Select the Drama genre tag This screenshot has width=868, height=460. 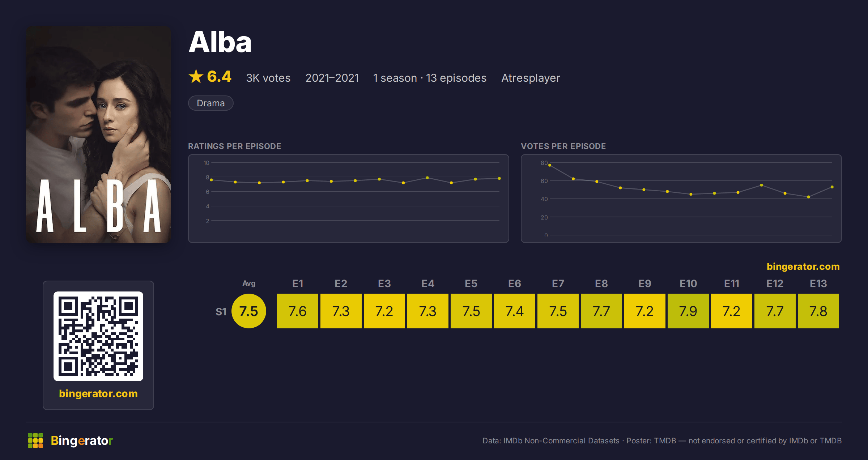click(x=211, y=103)
